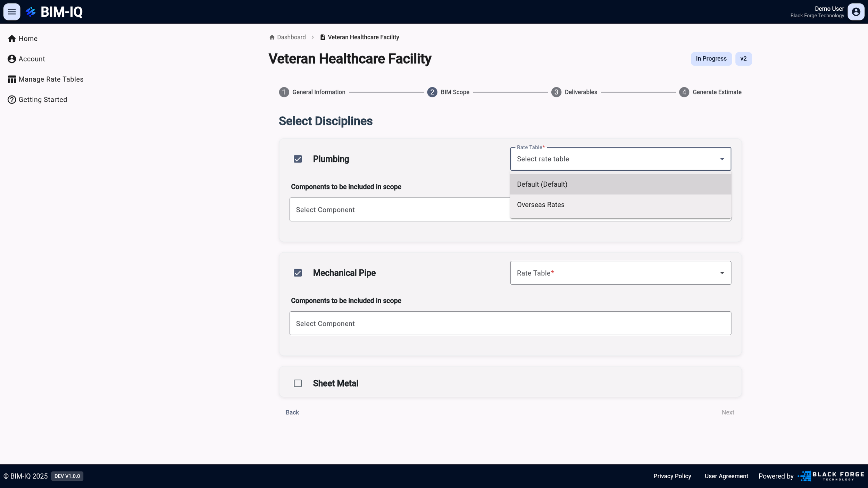This screenshot has width=868, height=488.
Task: Click the hamburger menu icon
Action: [x=12, y=12]
